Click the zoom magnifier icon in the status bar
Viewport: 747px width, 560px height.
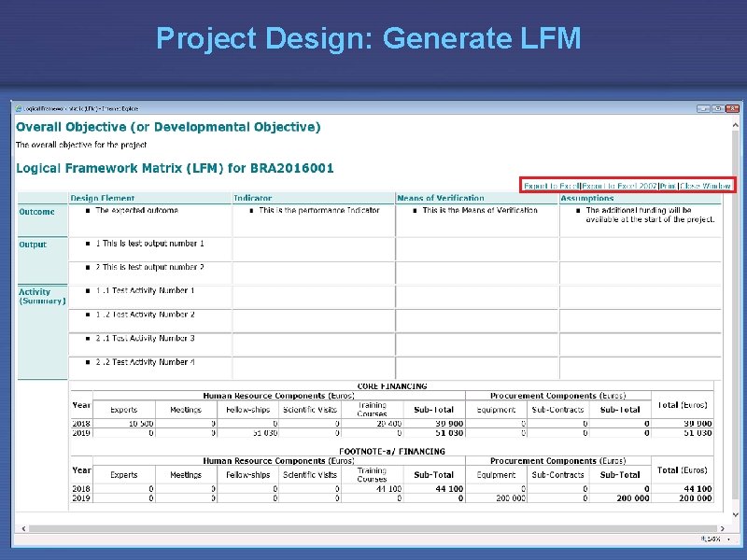pyautogui.click(x=704, y=539)
